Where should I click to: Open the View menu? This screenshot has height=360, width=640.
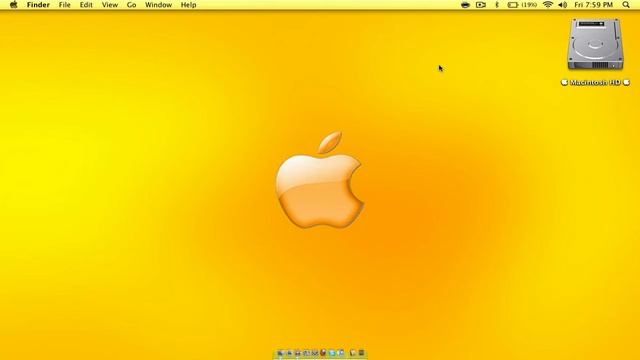click(110, 5)
